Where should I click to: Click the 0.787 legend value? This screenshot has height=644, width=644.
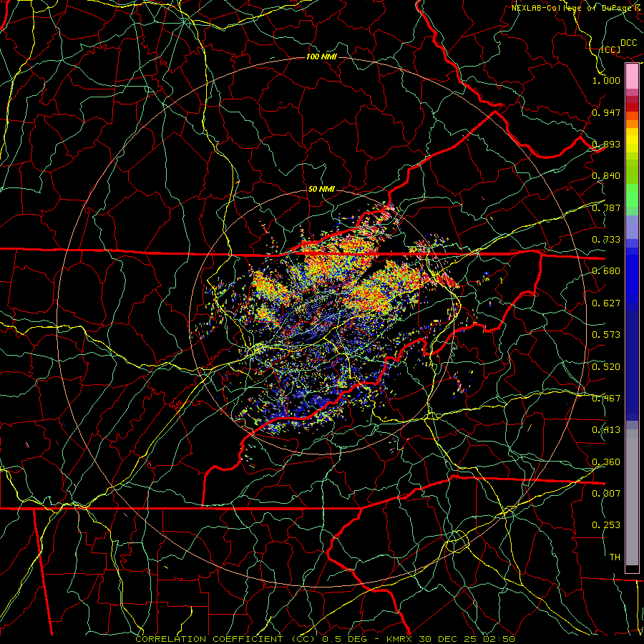(x=606, y=208)
